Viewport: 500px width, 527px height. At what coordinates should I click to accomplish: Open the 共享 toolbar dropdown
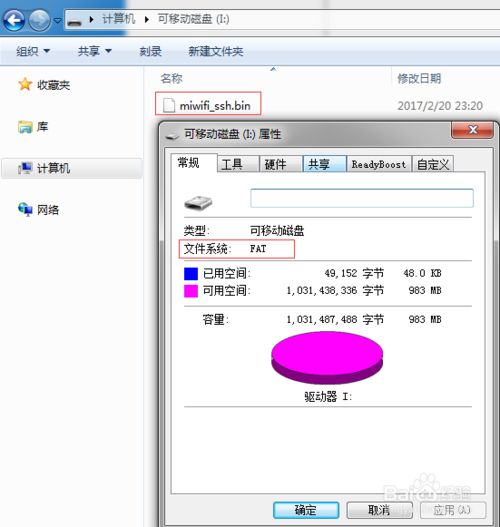click(94, 51)
